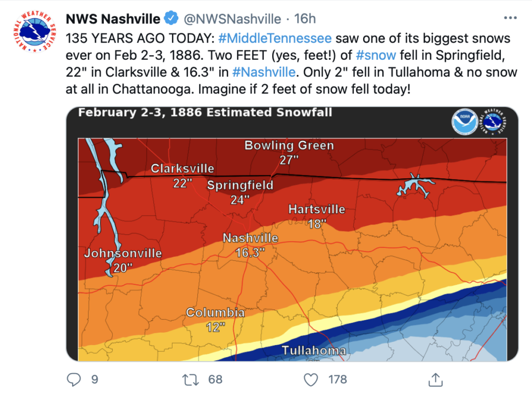The height and width of the screenshot is (395, 532).
Task: Click the NWS Nashville profile avatar
Action: [34, 32]
